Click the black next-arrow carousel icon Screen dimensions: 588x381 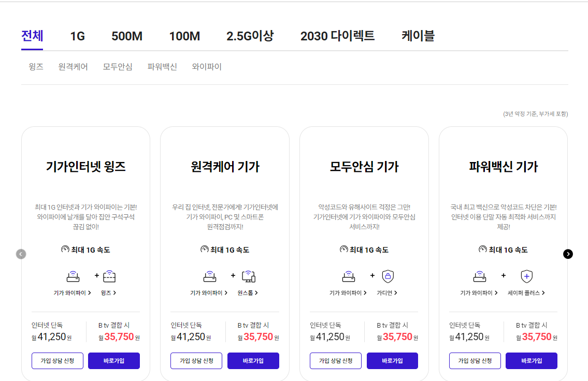568,254
